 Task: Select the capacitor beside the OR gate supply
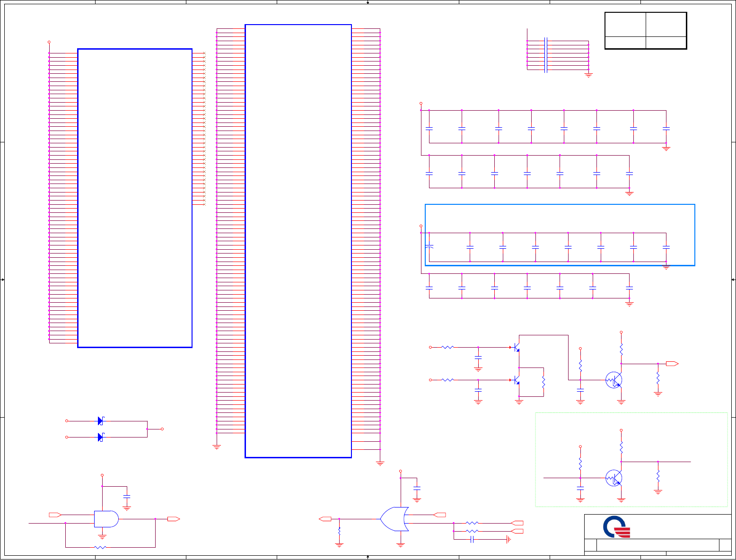click(417, 488)
